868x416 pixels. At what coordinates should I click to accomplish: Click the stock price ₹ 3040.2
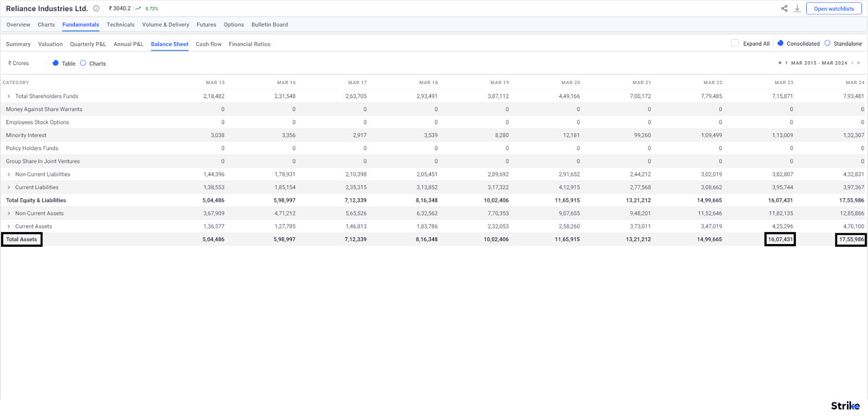coord(119,8)
